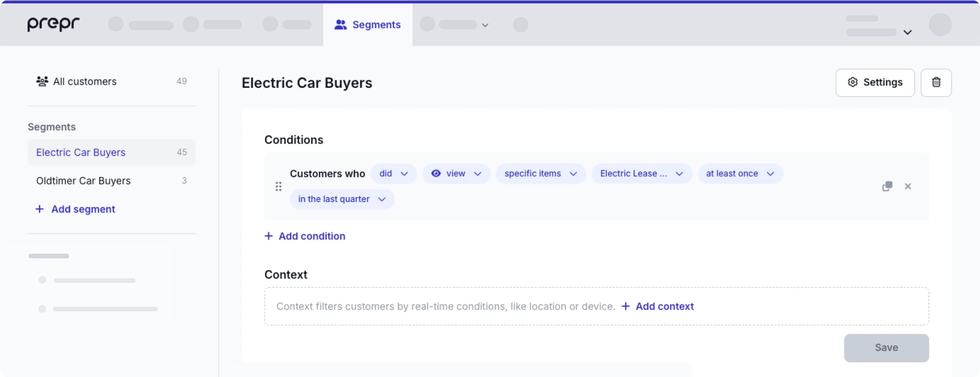Click the drag handle beside Customers who
980x377 pixels.
point(278,186)
